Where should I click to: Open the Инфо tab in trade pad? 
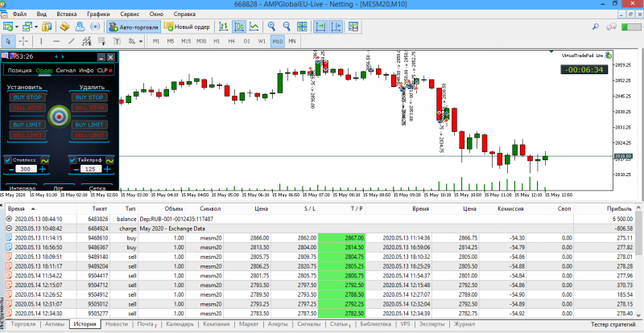click(87, 70)
